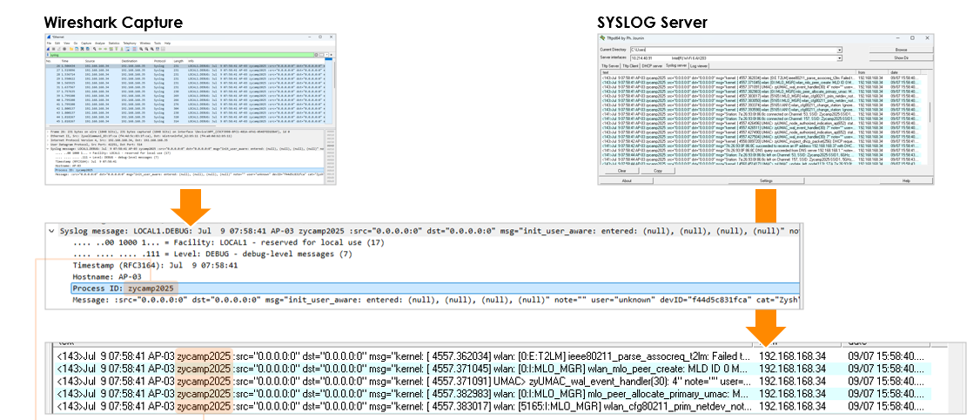Click Wireshark's open capture file folder icon

tap(71, 49)
